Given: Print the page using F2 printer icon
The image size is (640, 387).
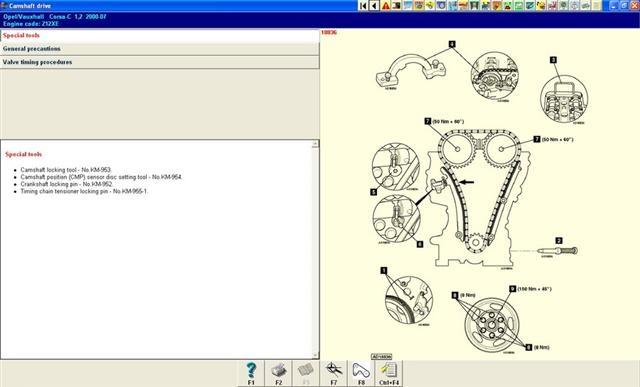Looking at the screenshot, I should tap(278, 374).
